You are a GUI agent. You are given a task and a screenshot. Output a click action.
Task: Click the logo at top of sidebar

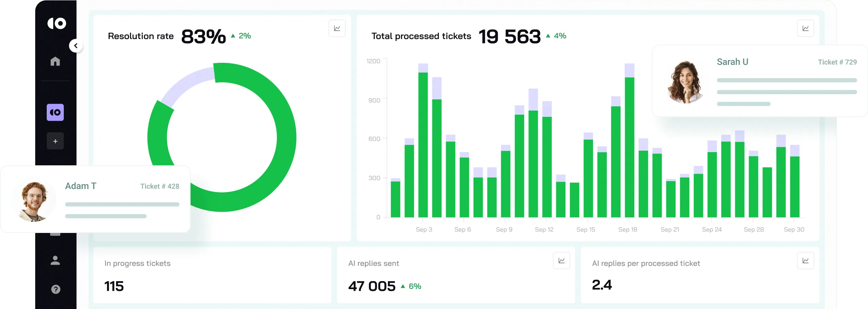point(56,23)
